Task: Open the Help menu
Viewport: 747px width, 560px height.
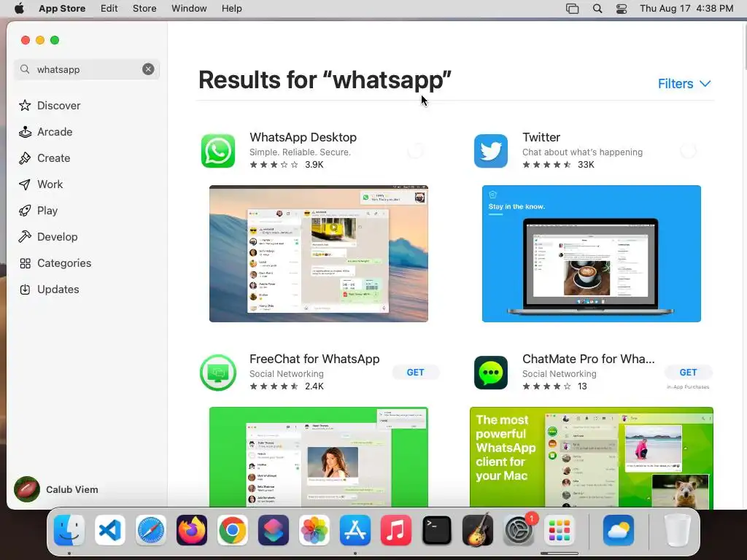Action: click(x=231, y=9)
